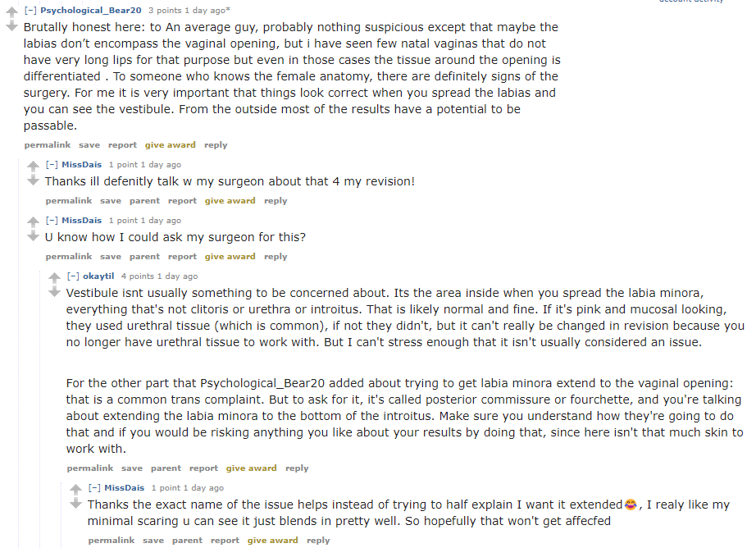Open parent of last MissDais comment
This screenshot has height=548, width=756.
click(x=187, y=541)
